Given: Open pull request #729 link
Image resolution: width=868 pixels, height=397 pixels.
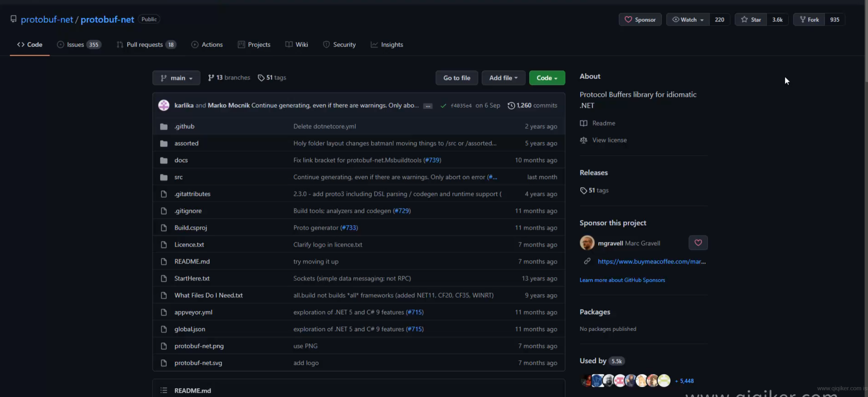Looking at the screenshot, I should 401,211.
